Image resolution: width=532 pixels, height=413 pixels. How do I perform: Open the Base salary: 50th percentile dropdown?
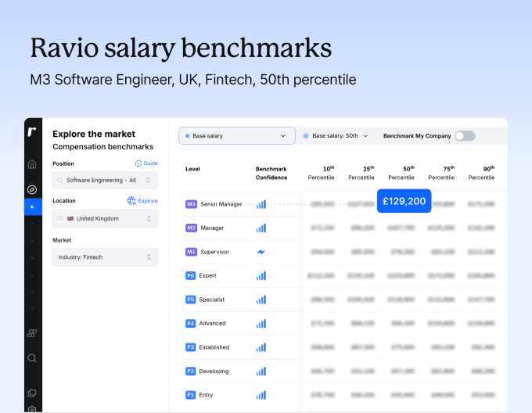335,135
